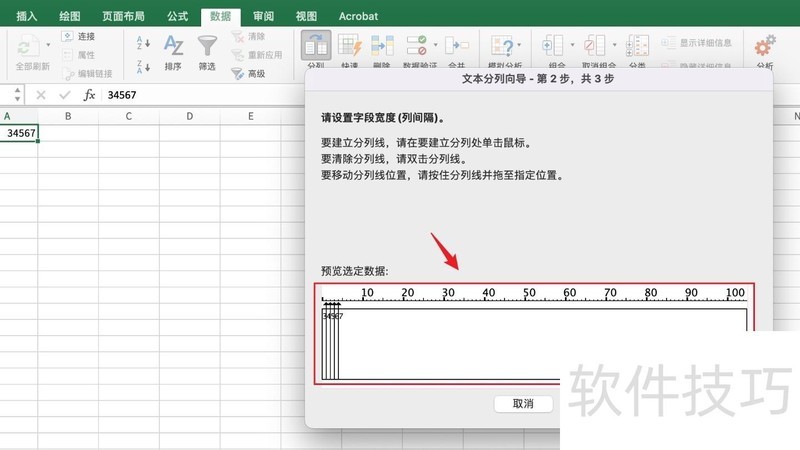Open the Insert (插入) ribbon tab
800x450 pixels.
tap(27, 16)
